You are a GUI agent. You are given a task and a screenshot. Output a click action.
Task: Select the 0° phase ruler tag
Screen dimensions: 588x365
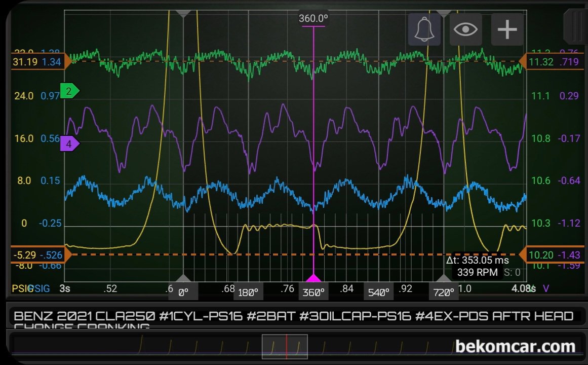tap(183, 292)
